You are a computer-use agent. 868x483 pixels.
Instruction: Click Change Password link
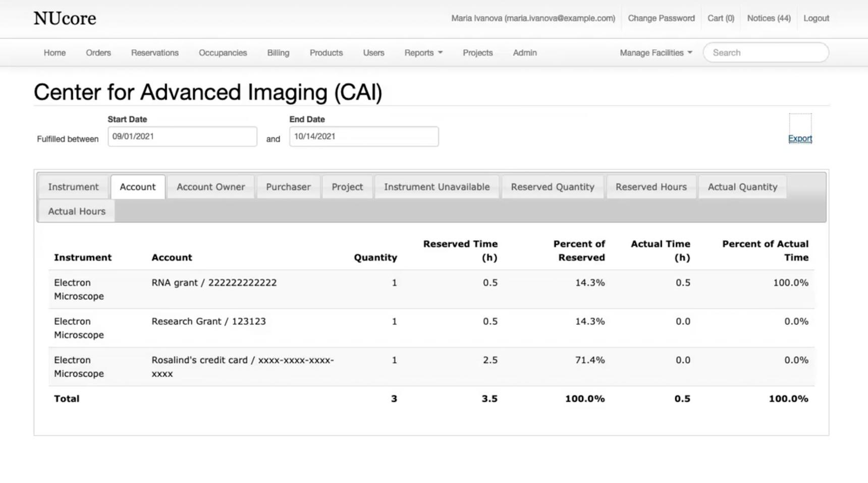[661, 18]
